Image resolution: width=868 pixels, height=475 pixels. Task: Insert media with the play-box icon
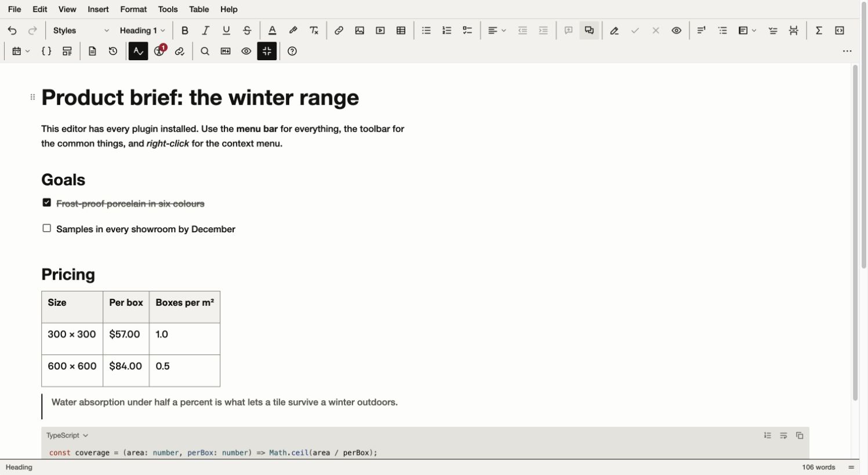coord(380,31)
